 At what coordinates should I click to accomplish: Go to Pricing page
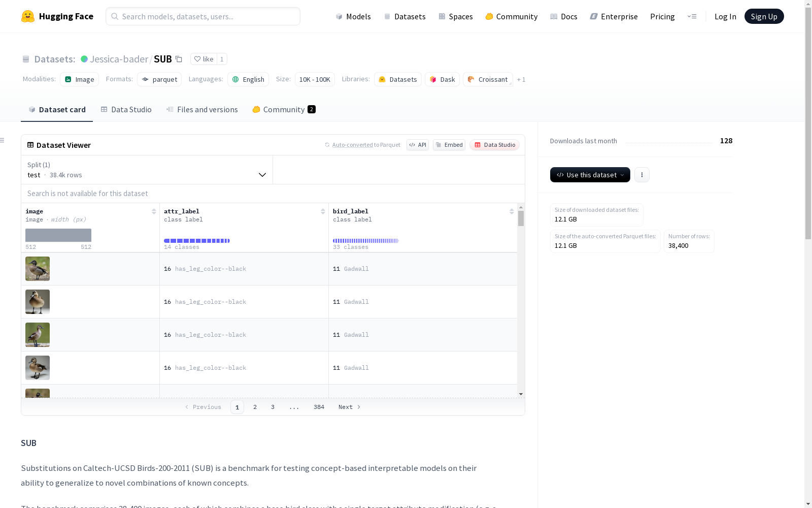(662, 16)
